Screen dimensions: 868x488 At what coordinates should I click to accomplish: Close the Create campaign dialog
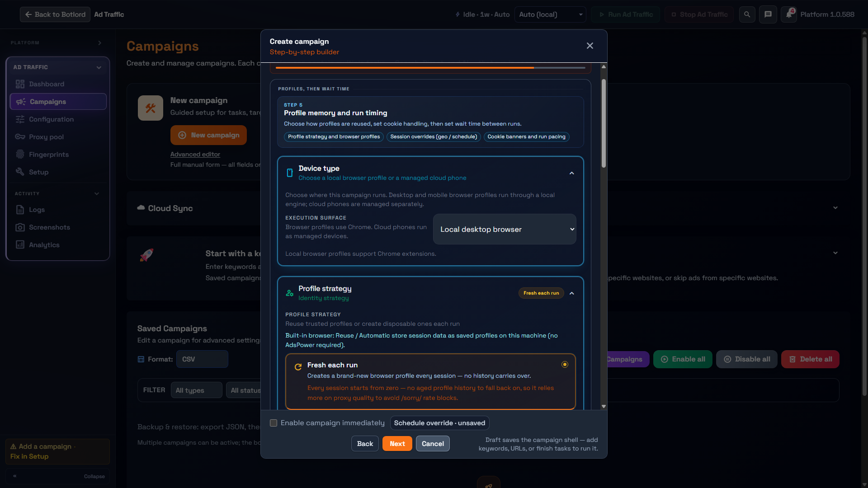coord(590,46)
